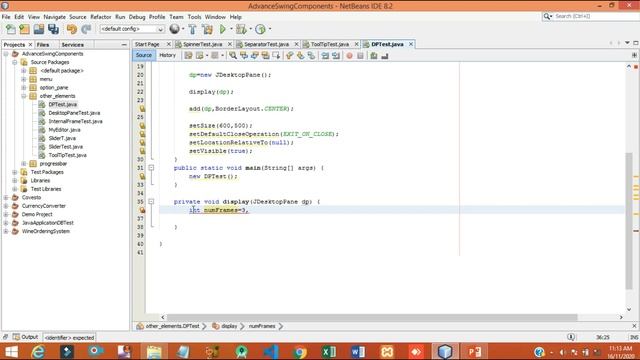Open the File menu
The width and height of the screenshot is (640, 360).
click(x=6, y=17)
